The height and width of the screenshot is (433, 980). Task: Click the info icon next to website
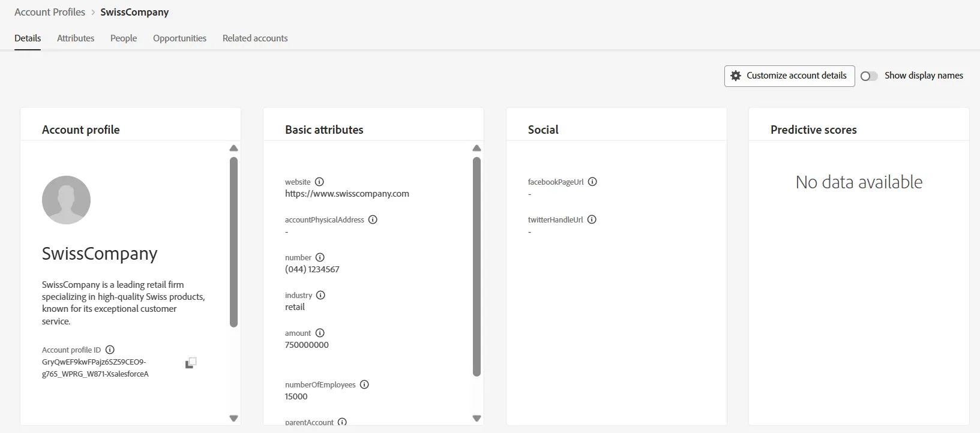(319, 182)
